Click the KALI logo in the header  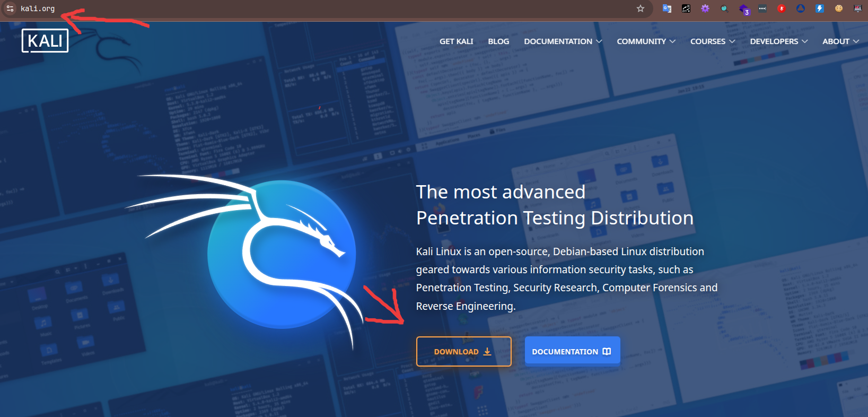tap(45, 41)
